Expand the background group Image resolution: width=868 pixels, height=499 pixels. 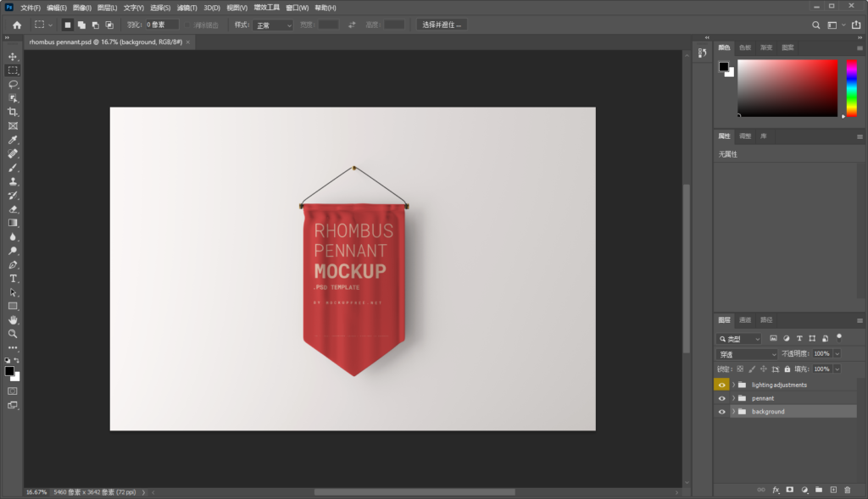(x=733, y=412)
